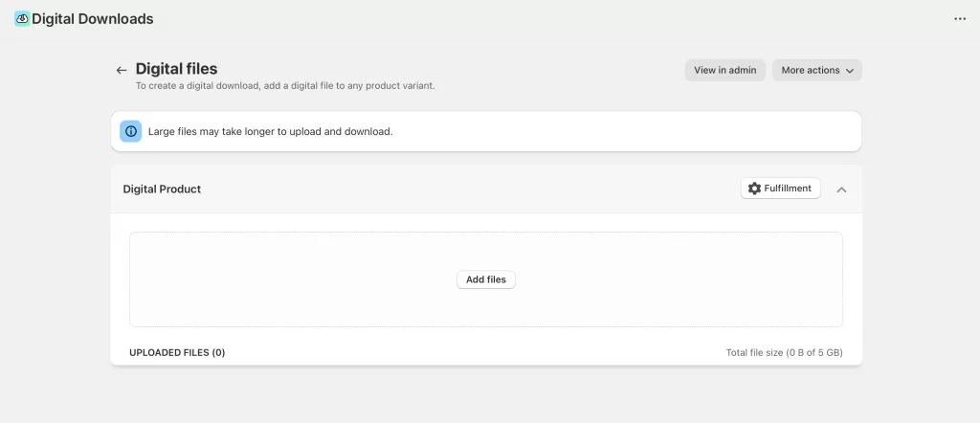Screen dimensions: 980x423
Task: Click the large files warning message text
Action: (270, 131)
